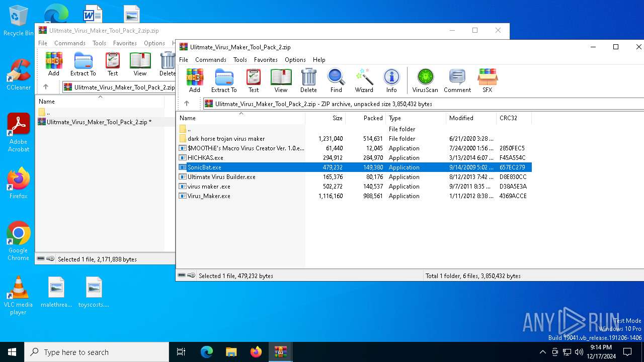Open Favorites menu in front WinRAR window
This screenshot has width=644, height=362.
[266, 59]
